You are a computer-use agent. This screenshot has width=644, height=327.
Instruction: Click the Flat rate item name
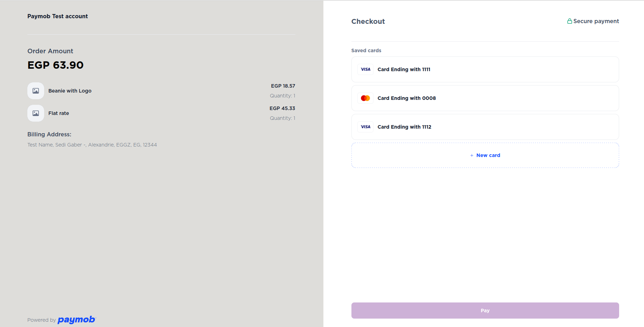(x=59, y=113)
